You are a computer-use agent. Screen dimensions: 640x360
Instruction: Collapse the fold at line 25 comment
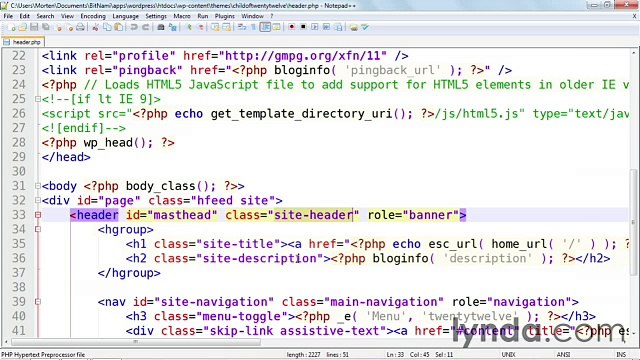coord(38,99)
